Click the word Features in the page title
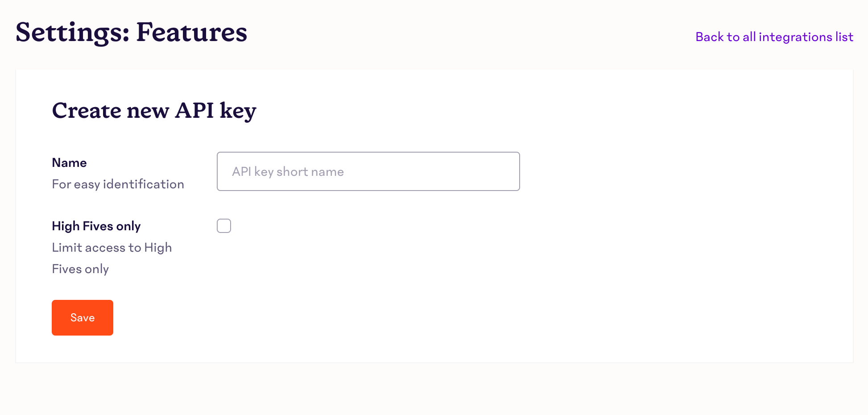Viewport: 868px width, 415px height. tap(191, 32)
